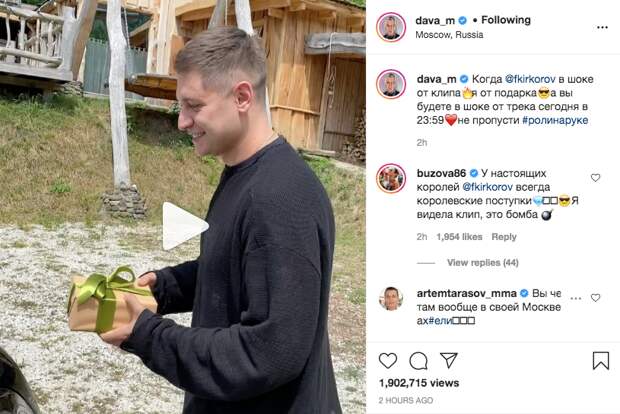The height and width of the screenshot is (414, 620).
Task: Open options dots on artemtarasov_mma's comment
Action: tap(576, 298)
